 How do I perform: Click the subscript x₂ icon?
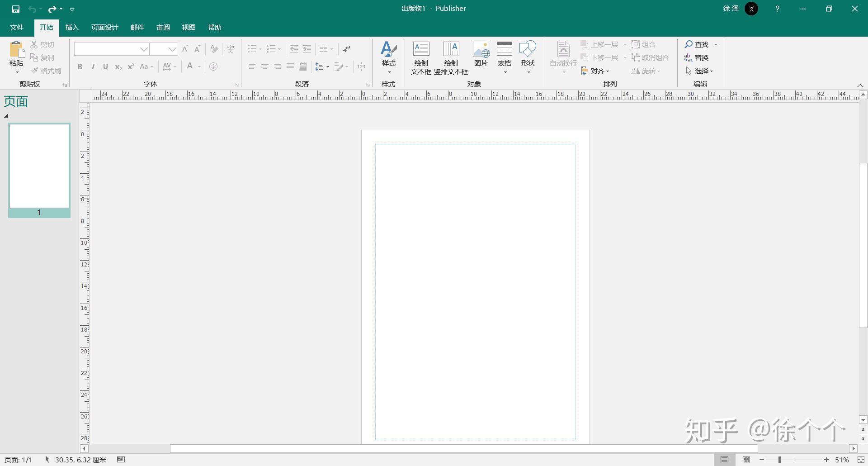pos(118,67)
